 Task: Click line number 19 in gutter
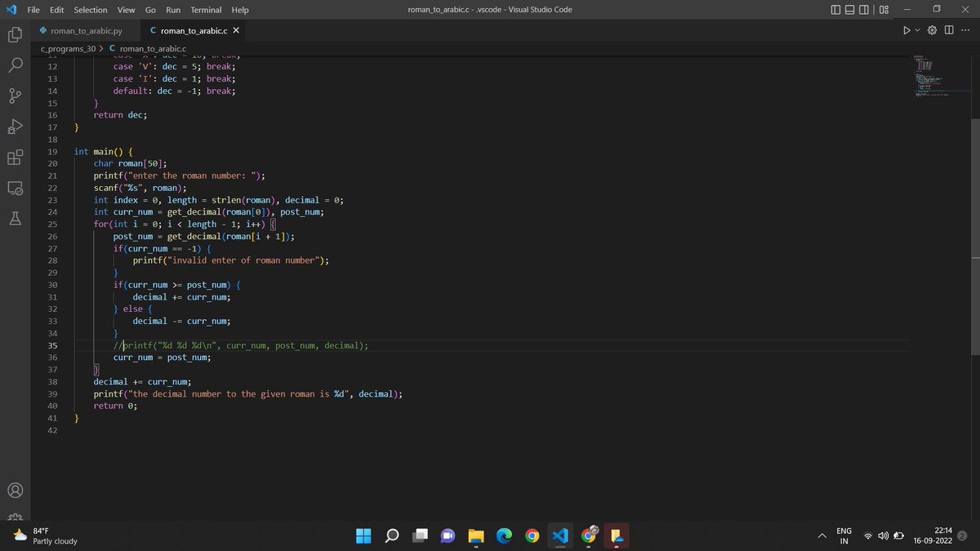[x=52, y=151]
